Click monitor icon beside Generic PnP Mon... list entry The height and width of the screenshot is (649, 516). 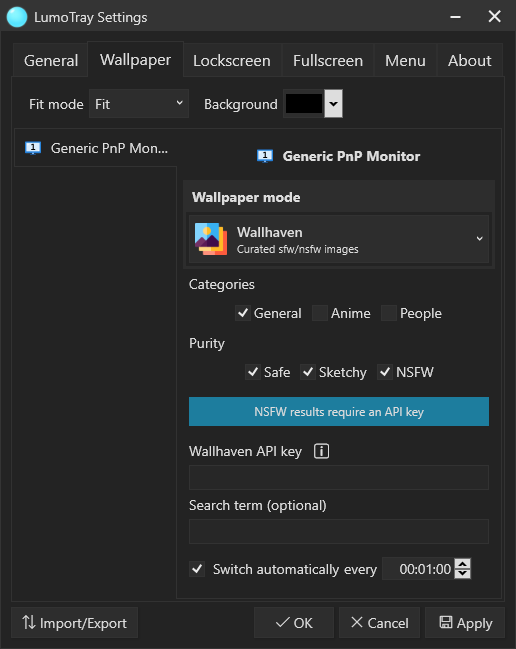33,148
